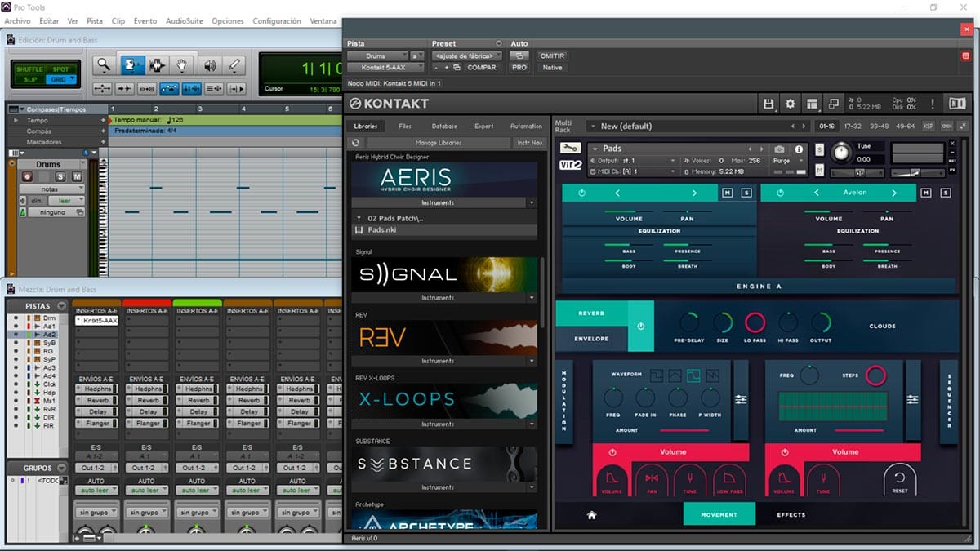
Task: Open the Configuración menu
Action: [x=276, y=21]
